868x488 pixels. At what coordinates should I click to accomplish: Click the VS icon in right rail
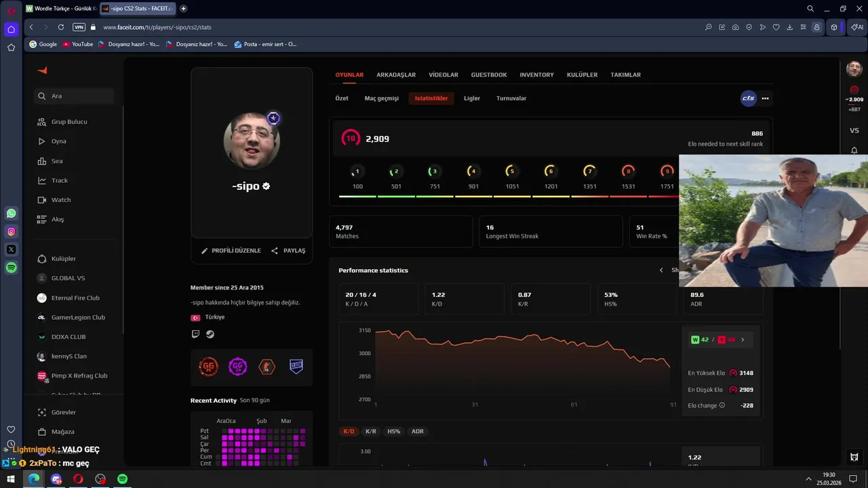(854, 130)
